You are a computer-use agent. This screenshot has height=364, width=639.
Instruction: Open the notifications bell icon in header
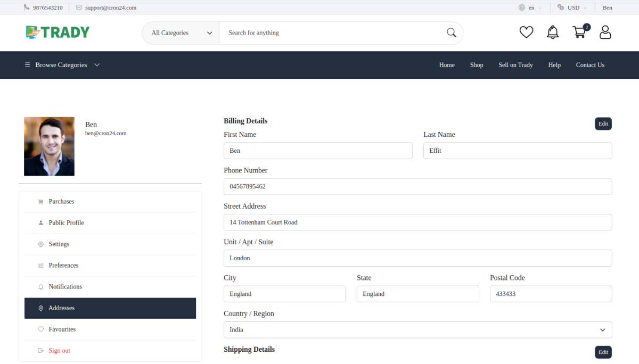click(x=553, y=32)
